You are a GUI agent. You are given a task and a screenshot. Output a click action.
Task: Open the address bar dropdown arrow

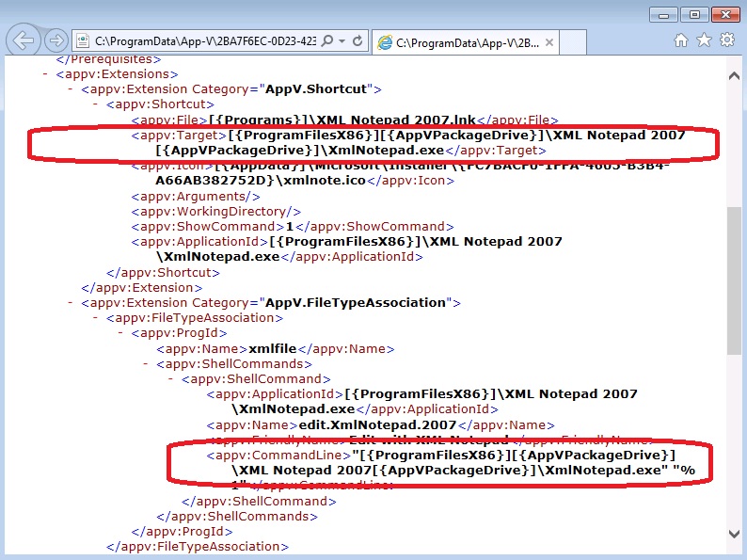tap(342, 41)
